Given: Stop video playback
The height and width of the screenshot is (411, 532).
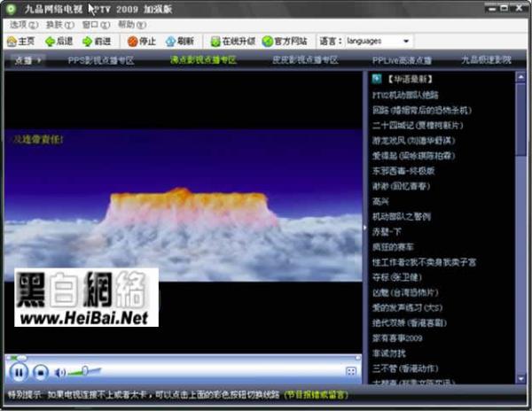Looking at the screenshot, I should coord(41,372).
